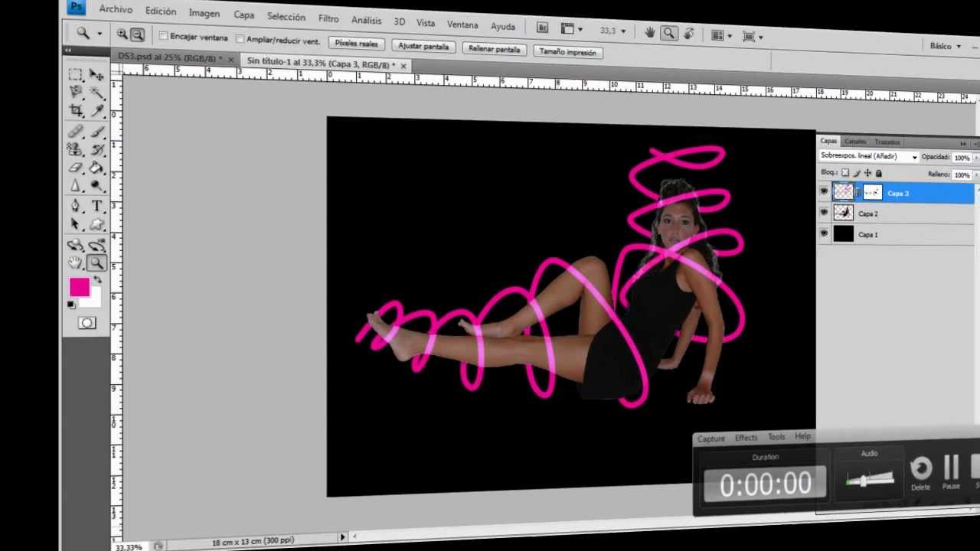Open Opacidad slider arrow
980x551 pixels.
975,158
